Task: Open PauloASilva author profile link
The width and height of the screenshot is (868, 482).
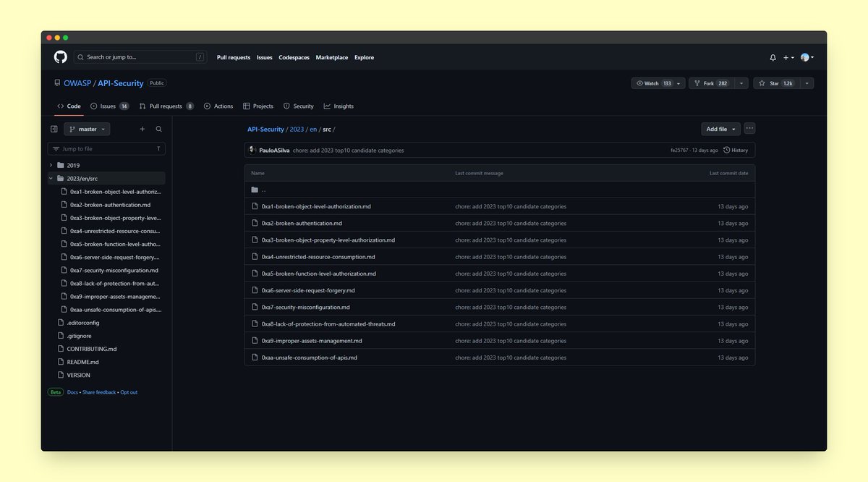Action: [276, 150]
